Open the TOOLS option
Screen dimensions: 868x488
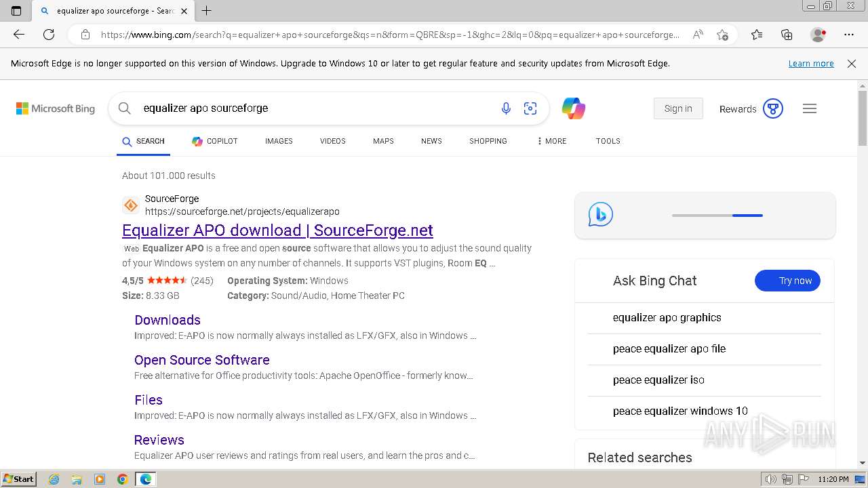pos(608,141)
